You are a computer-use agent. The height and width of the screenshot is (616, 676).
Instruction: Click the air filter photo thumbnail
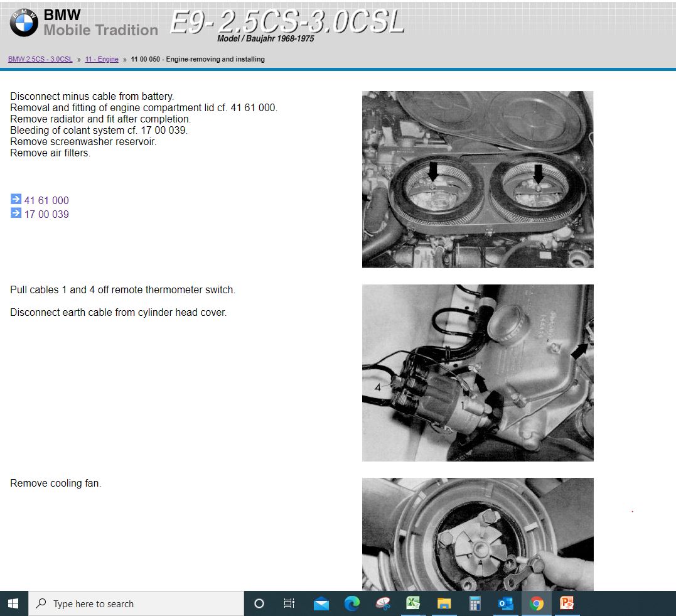click(477, 179)
